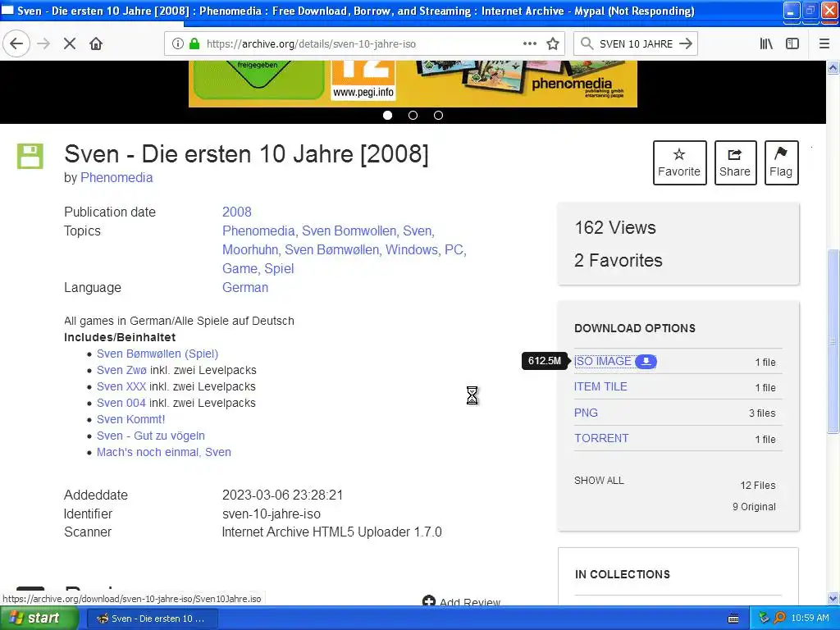
Task: Open the 2008 publication date link
Action: pos(237,212)
